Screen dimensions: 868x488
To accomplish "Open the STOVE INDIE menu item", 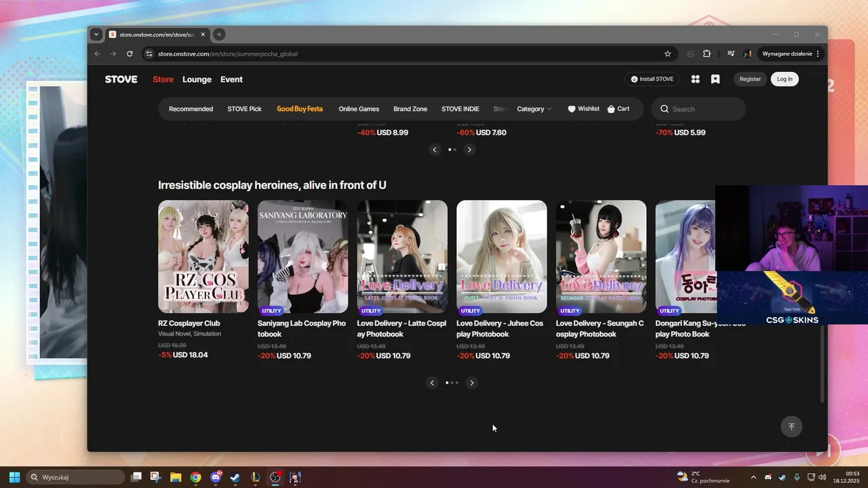I will tap(460, 109).
